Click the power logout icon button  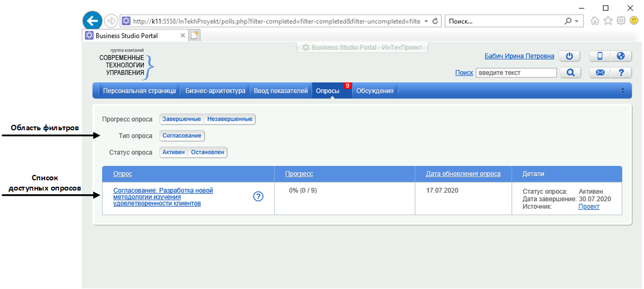pos(570,57)
